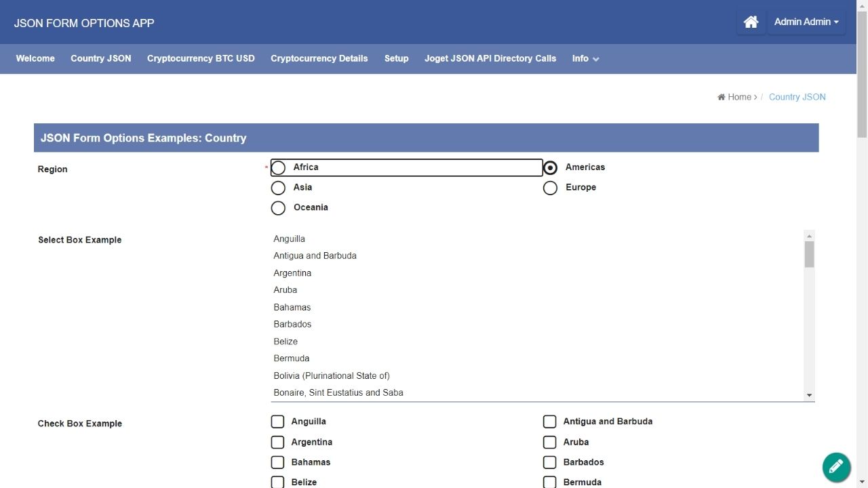Check the Anguilla checkbox
Image resolution: width=868 pixels, height=488 pixels.
pos(277,422)
